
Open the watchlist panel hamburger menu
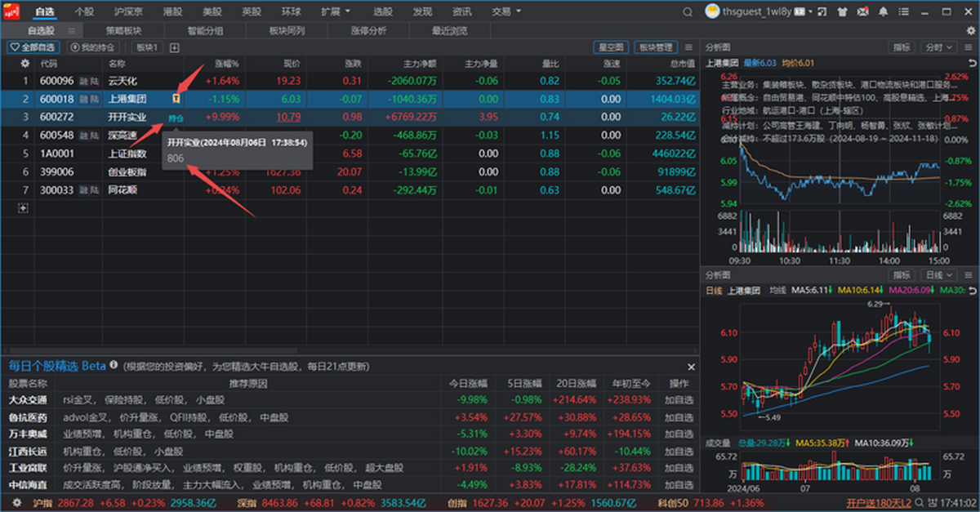pos(688,47)
